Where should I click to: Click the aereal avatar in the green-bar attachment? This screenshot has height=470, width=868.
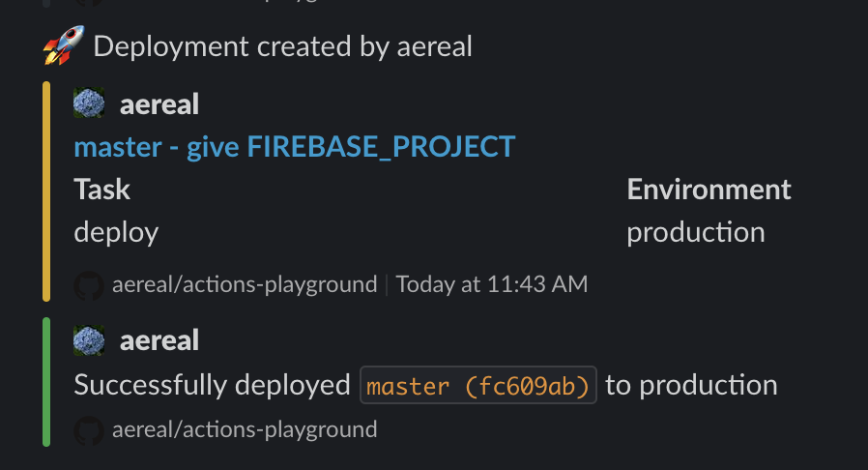pyautogui.click(x=89, y=340)
